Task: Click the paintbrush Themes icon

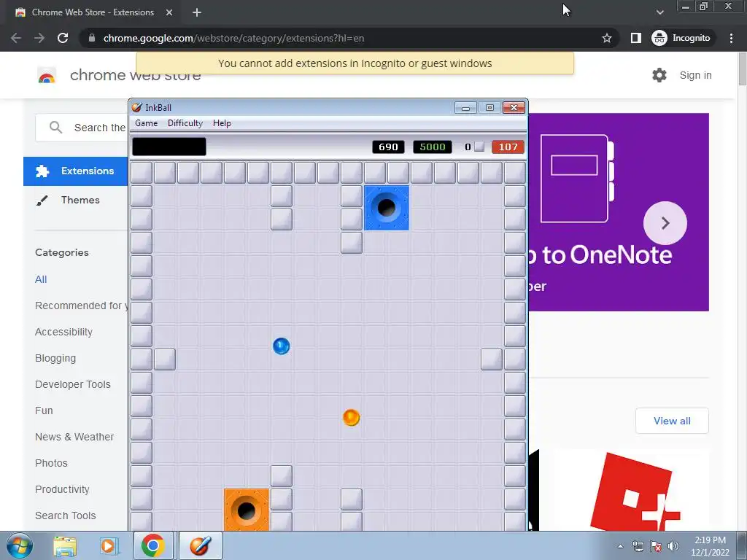Action: (42, 201)
